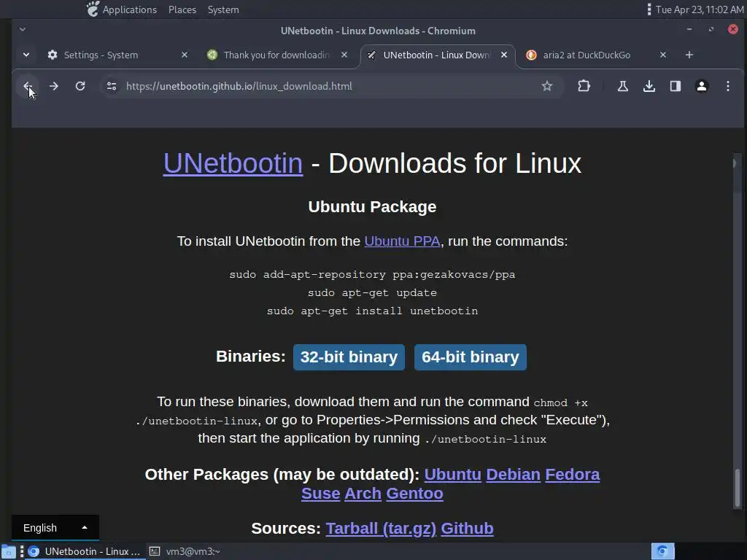The image size is (747, 560).
Task: Go back to the previous page
Action: (28, 86)
